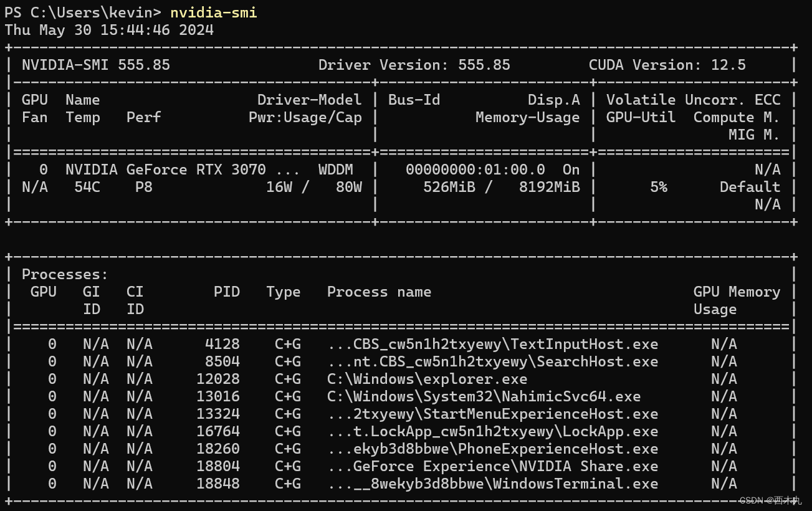
Task: Select the LockApp.exe process name
Action: coord(492,431)
